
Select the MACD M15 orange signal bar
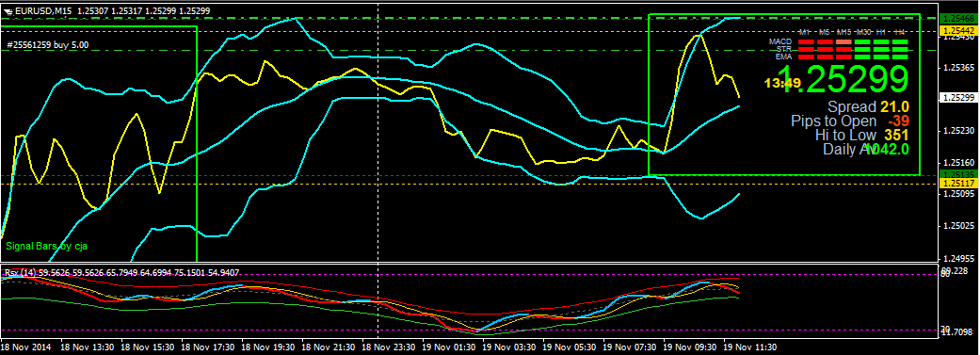point(843,41)
